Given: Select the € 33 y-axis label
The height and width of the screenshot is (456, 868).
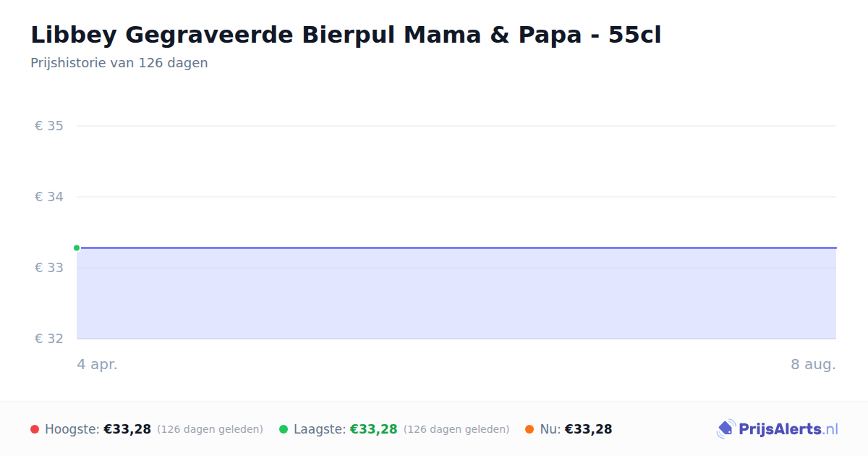Looking at the screenshot, I should (49, 268).
